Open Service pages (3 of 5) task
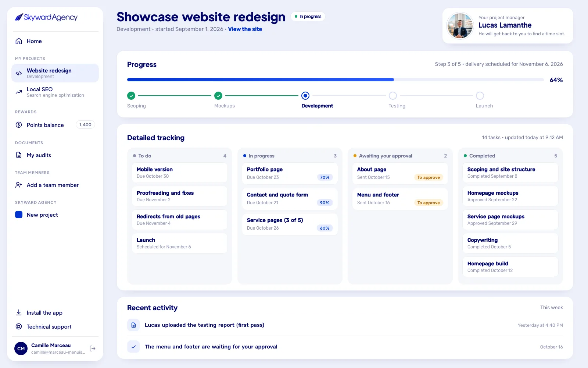The image size is (588, 368). [290, 224]
